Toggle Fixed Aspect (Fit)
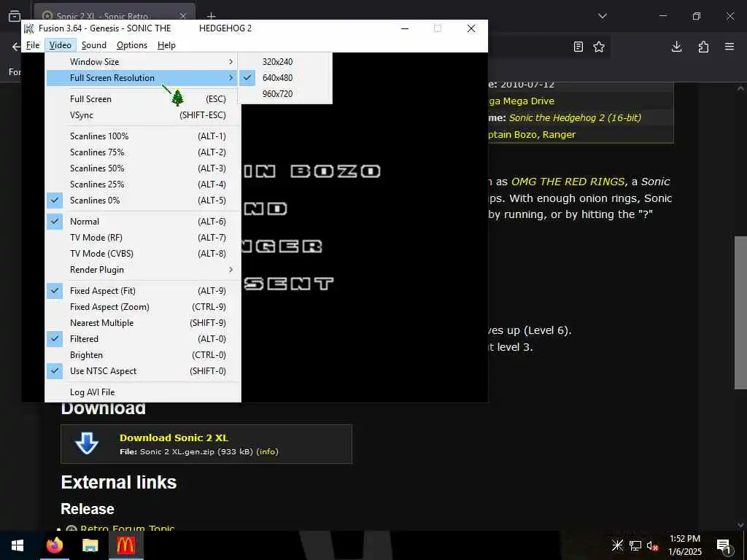 (143, 291)
